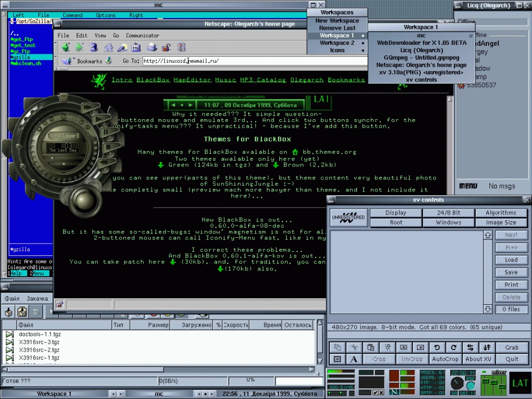The width and height of the screenshot is (532, 399).
Task: Click the About XV button
Action: coord(478,359)
